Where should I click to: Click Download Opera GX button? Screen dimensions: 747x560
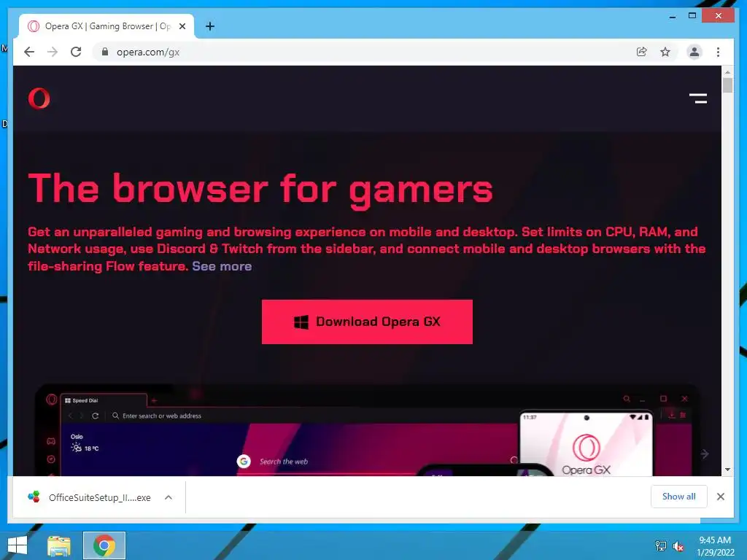click(367, 322)
